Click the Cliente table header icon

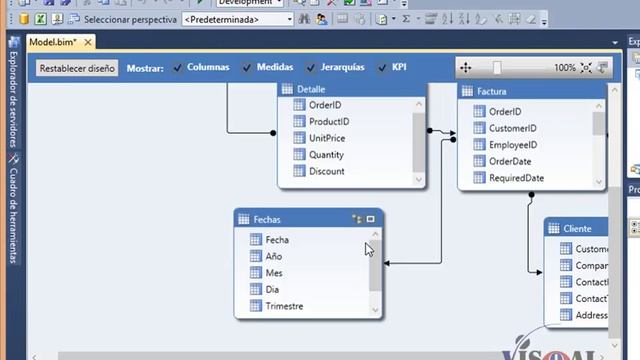click(553, 228)
